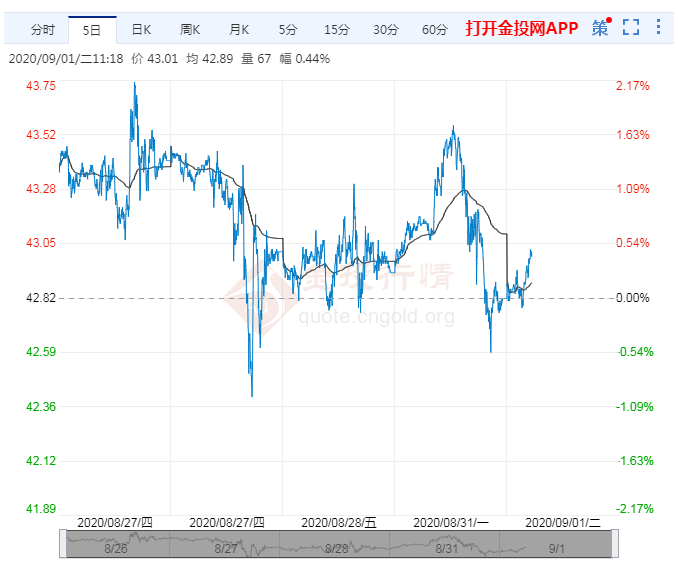678x562 pixels.
Task: Click the -2.17% bottom percentage label
Action: click(634, 509)
